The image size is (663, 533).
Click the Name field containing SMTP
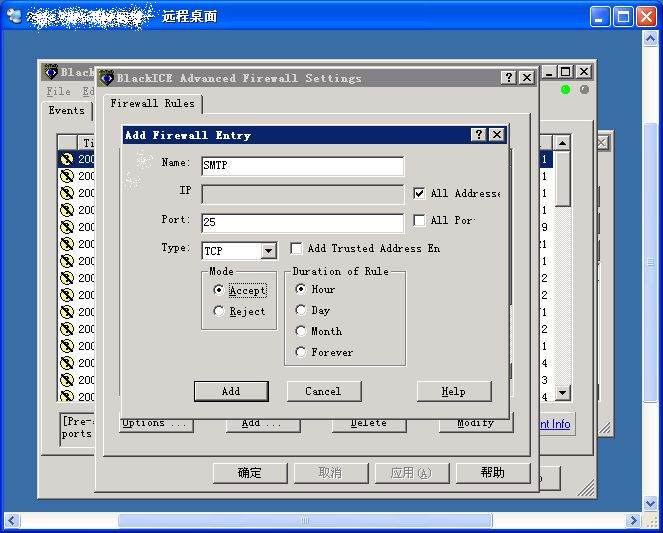click(303, 166)
